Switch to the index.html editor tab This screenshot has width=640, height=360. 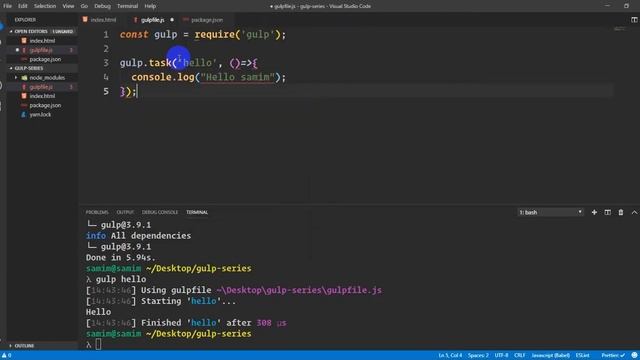[x=100, y=20]
